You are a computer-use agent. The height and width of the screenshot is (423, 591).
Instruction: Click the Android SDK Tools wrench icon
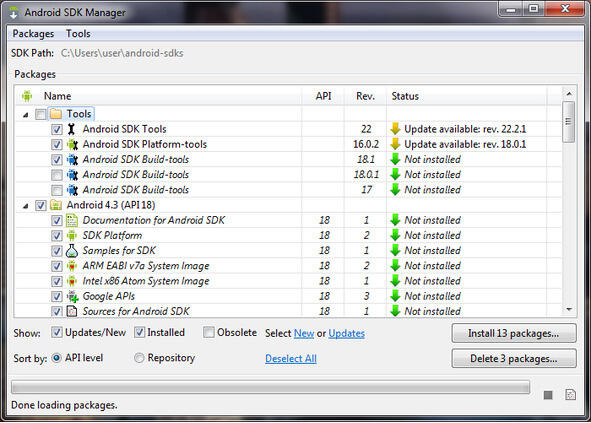(x=71, y=129)
